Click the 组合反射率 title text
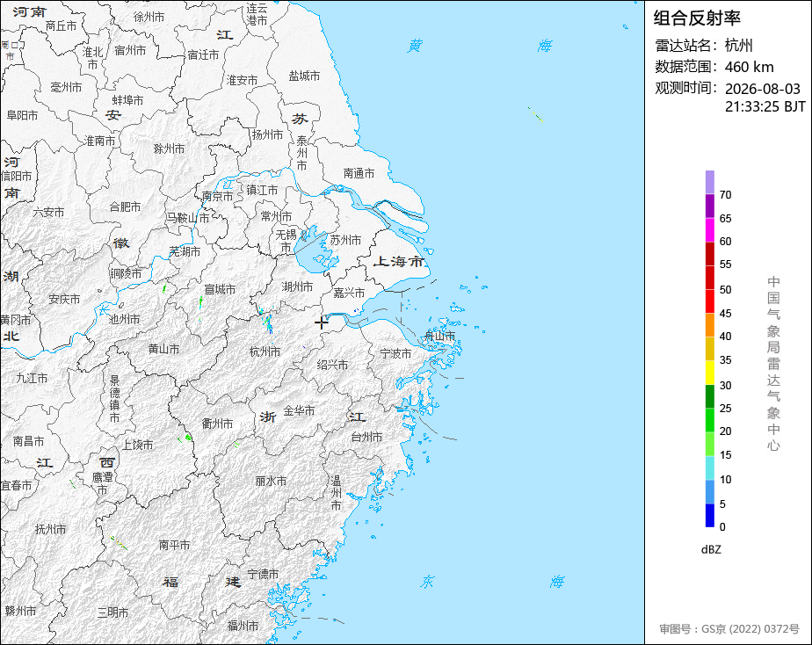Image resolution: width=812 pixels, height=645 pixels. click(697, 18)
